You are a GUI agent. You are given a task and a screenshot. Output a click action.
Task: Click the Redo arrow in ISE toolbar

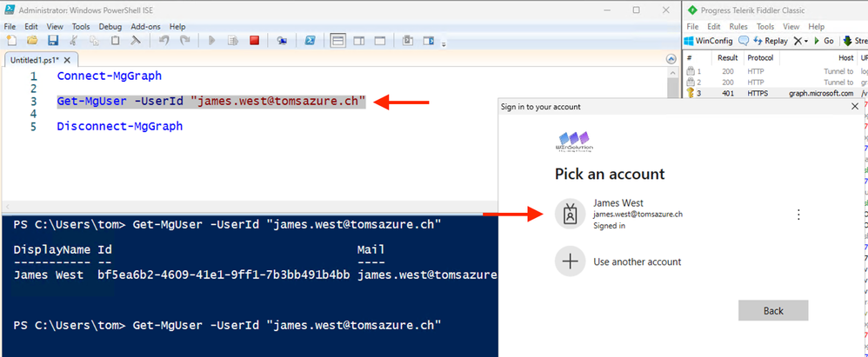tap(185, 40)
